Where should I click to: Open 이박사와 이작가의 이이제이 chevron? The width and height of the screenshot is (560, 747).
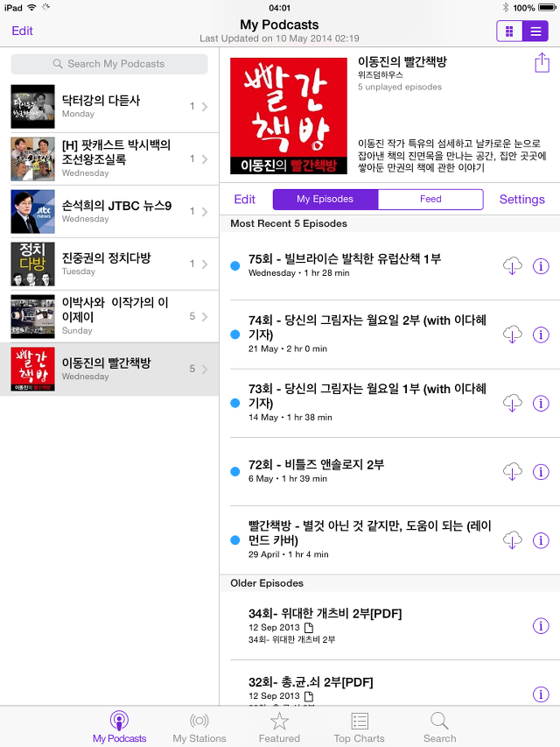click(x=204, y=316)
